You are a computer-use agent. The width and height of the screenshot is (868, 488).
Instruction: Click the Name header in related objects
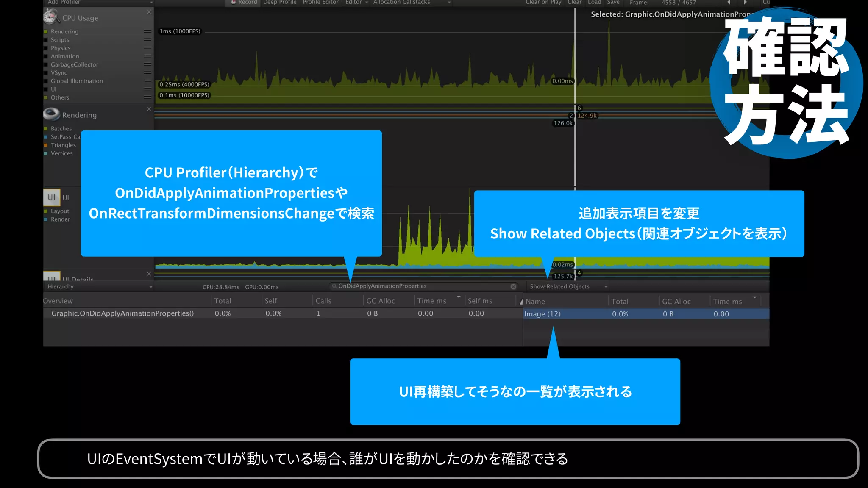(565, 302)
